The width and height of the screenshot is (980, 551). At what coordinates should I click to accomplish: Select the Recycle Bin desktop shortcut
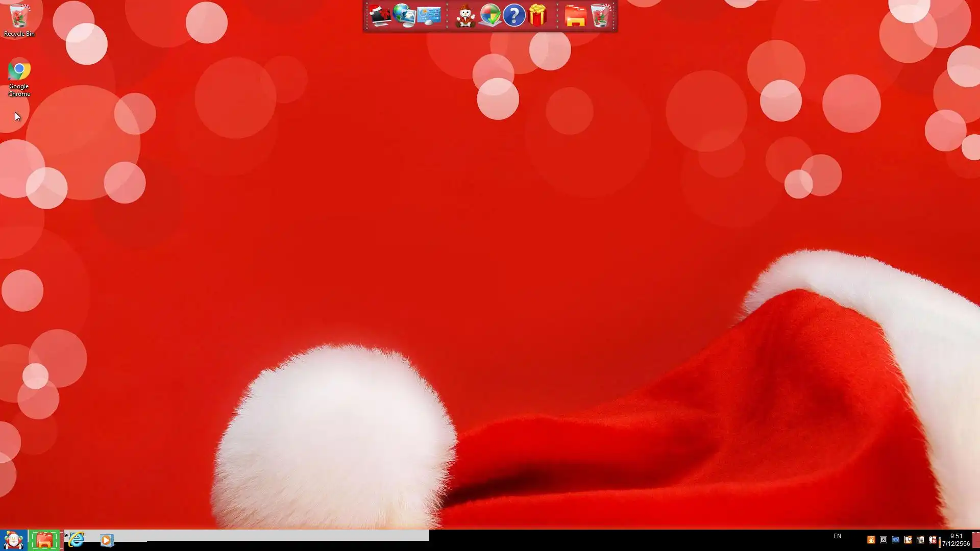[x=19, y=20]
